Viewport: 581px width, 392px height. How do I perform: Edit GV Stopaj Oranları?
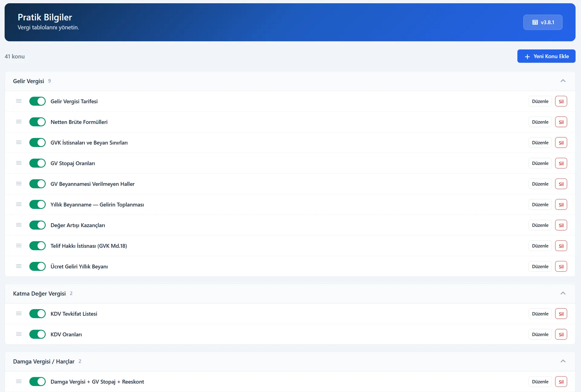540,163
